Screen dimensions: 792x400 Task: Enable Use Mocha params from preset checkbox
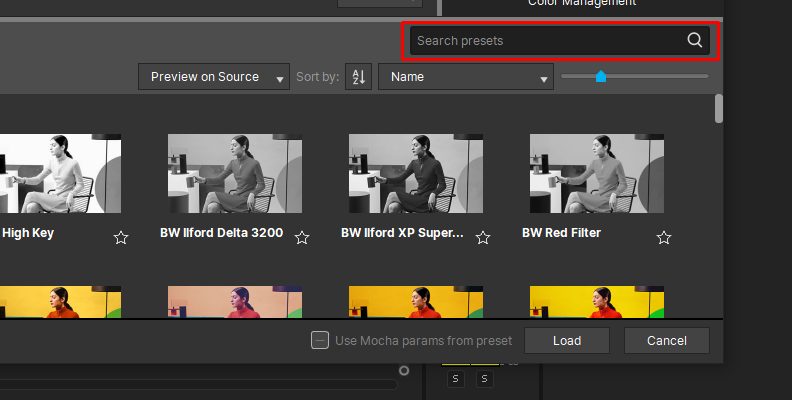click(x=320, y=340)
